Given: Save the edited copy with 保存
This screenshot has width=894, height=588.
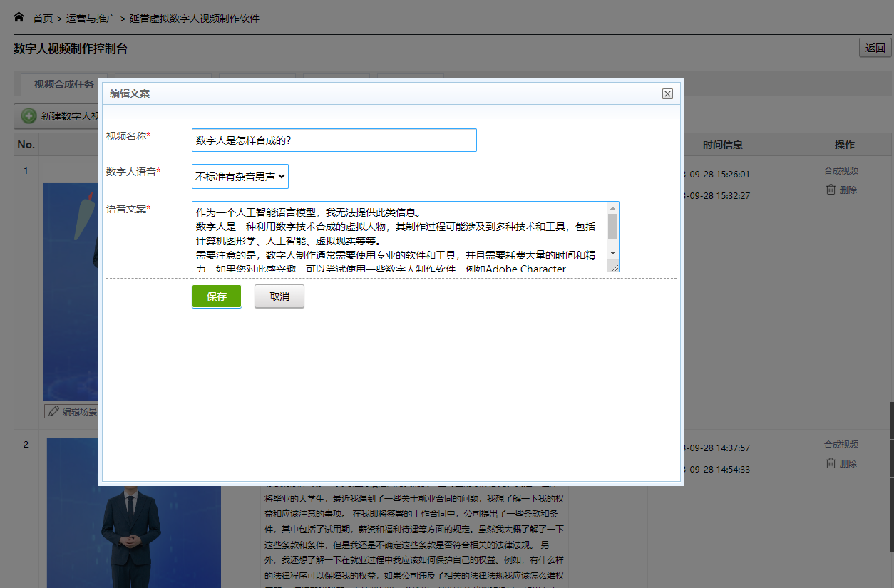Looking at the screenshot, I should tap(217, 296).
